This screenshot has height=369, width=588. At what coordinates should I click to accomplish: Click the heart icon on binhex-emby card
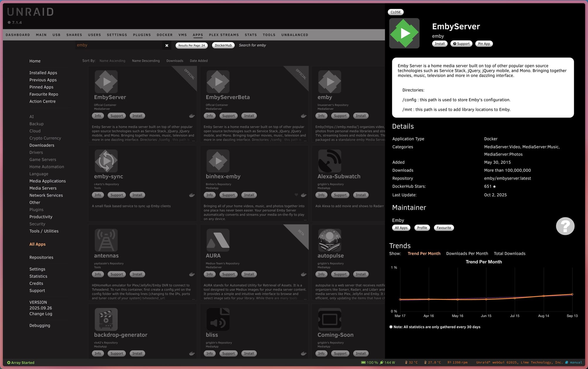[296, 195]
